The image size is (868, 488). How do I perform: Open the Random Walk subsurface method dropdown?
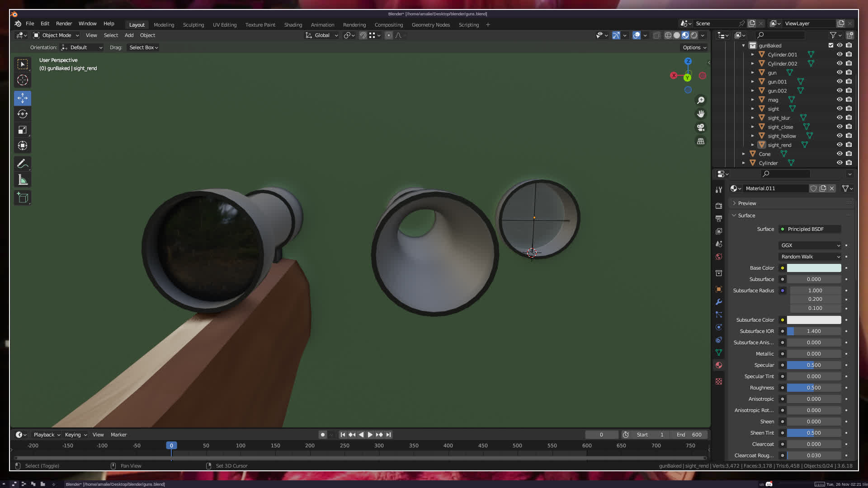[x=810, y=257]
